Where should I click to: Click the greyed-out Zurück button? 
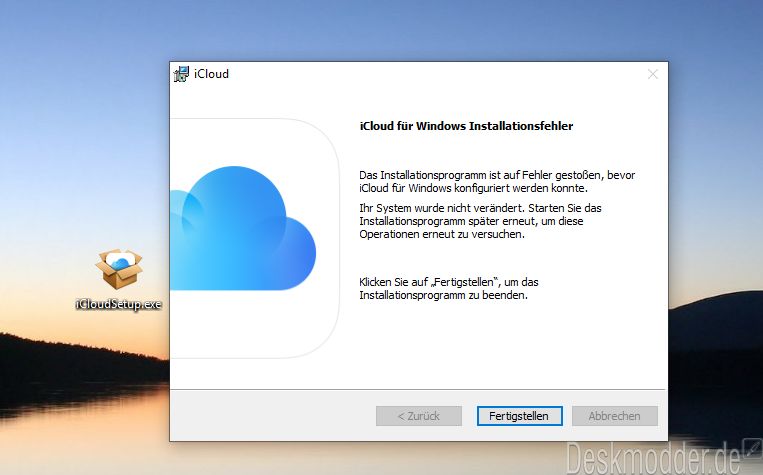(418, 415)
